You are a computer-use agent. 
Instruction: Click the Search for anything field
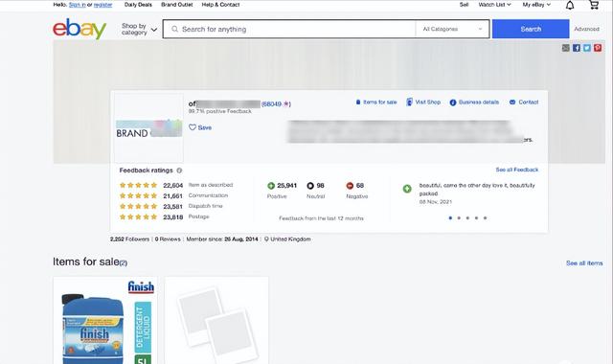(289, 29)
